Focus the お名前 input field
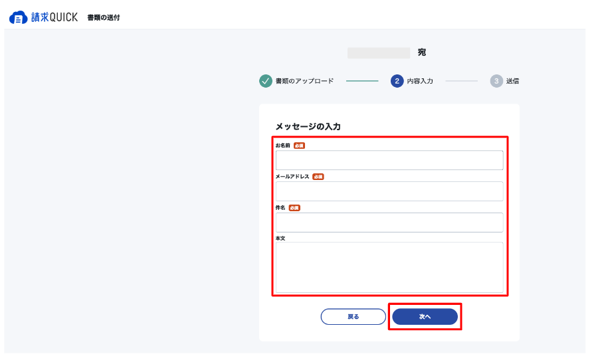Viewport: 602px width, 364px height. pos(389,160)
